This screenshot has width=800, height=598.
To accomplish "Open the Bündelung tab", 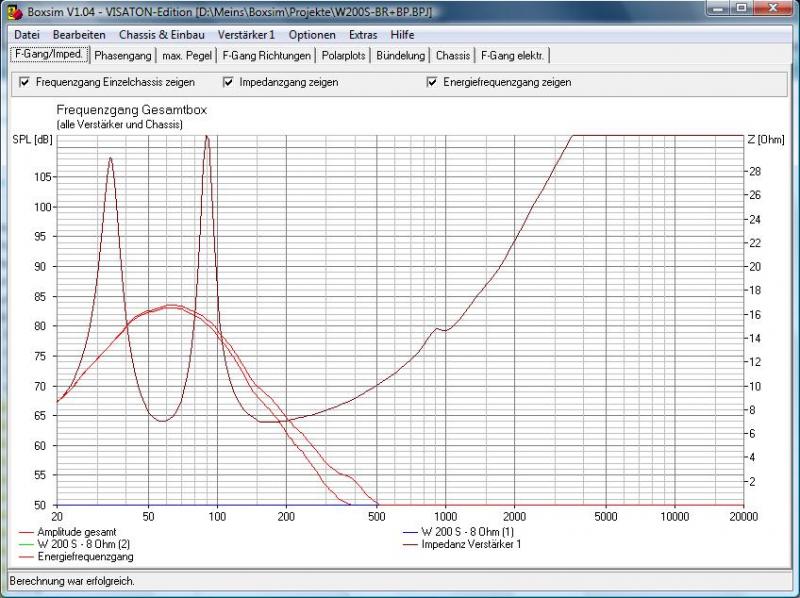I will [x=401, y=56].
